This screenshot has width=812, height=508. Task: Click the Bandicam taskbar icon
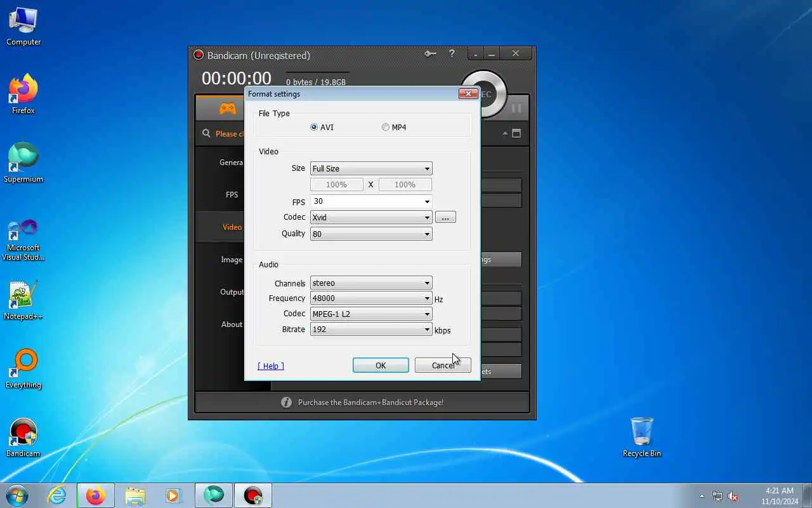pyautogui.click(x=253, y=495)
